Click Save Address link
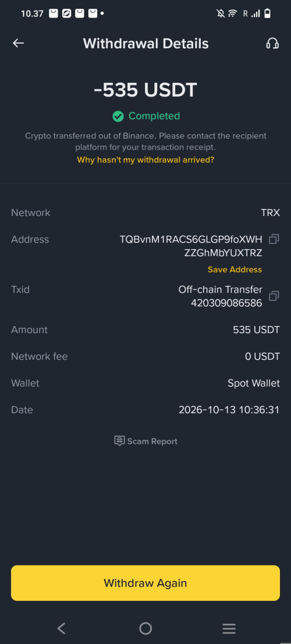This screenshot has height=644, width=291. click(235, 270)
